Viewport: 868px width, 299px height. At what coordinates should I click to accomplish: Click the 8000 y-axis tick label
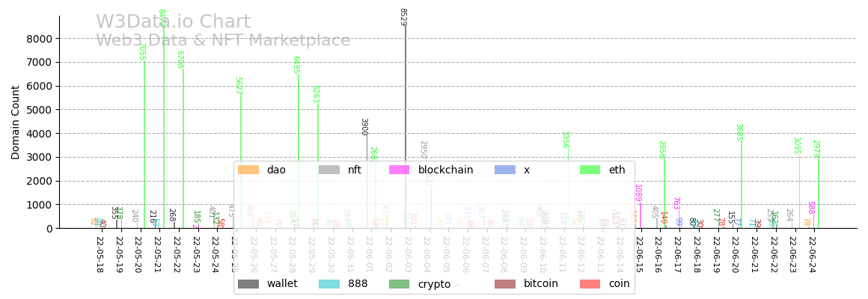coord(37,39)
